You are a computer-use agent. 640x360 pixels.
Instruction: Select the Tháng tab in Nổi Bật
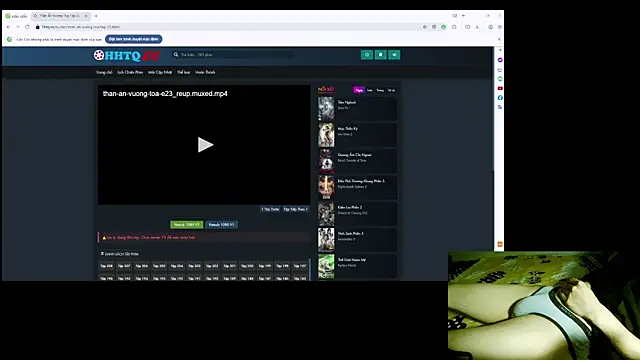380,90
